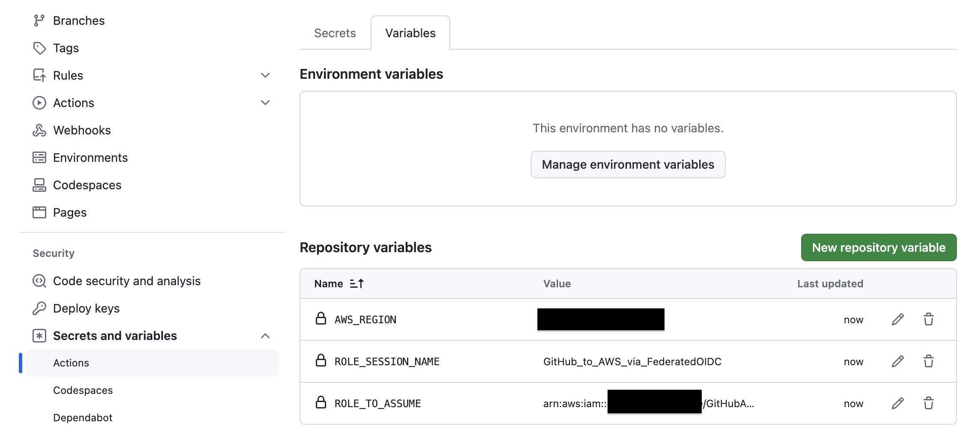
Task: Delete ROLE_TO_ASSUME using the trash icon
Action: click(x=929, y=403)
